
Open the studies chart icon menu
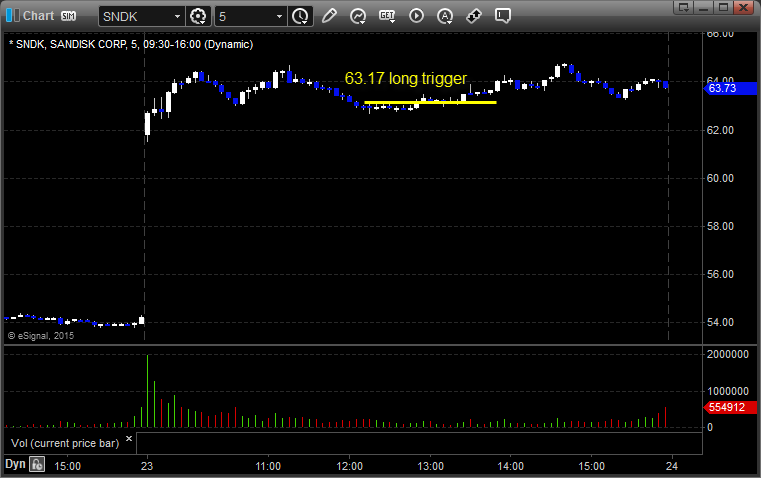coord(358,16)
